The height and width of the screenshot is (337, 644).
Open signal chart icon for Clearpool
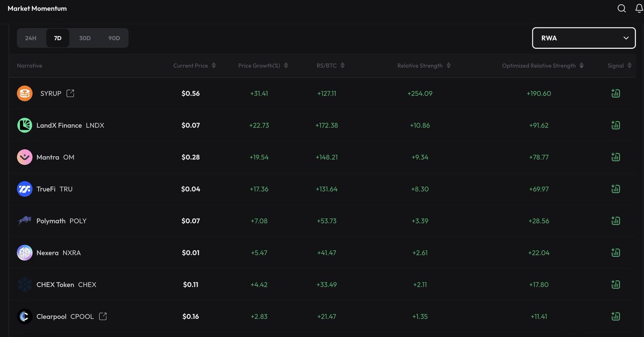616,316
